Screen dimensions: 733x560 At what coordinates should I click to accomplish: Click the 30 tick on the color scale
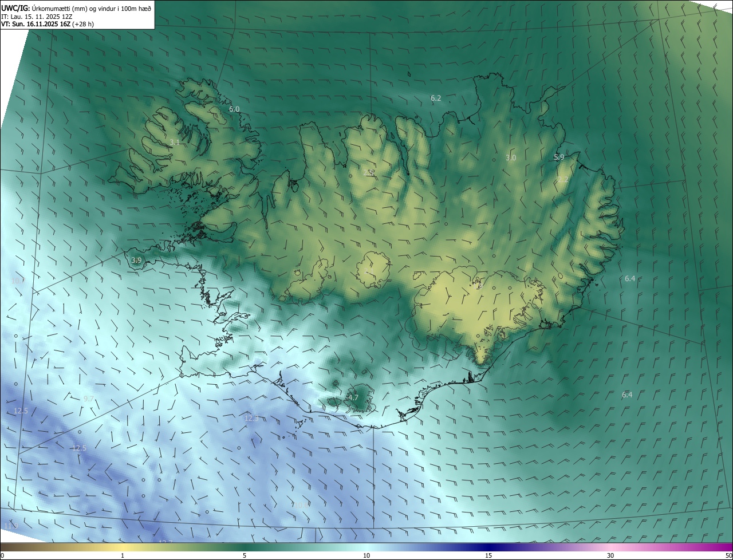click(610, 555)
